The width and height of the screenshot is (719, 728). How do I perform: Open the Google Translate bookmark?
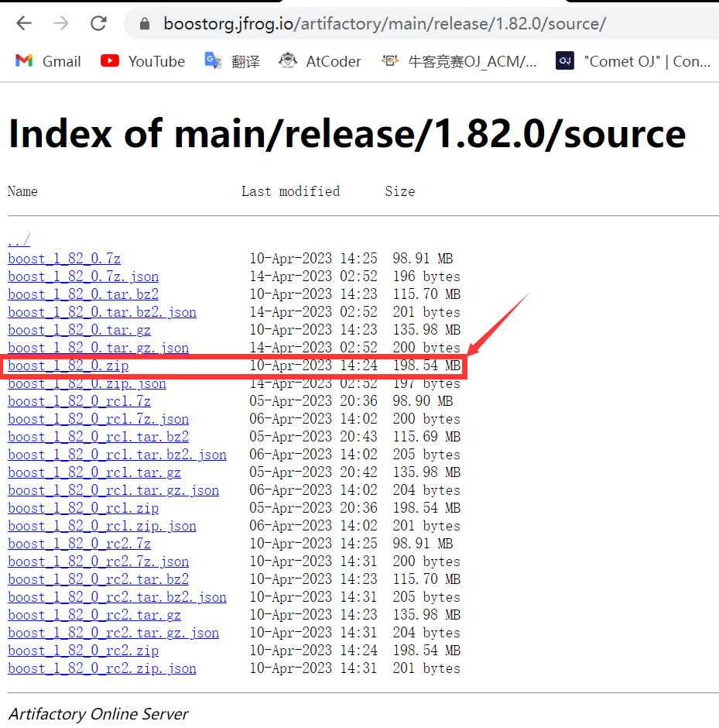231,61
